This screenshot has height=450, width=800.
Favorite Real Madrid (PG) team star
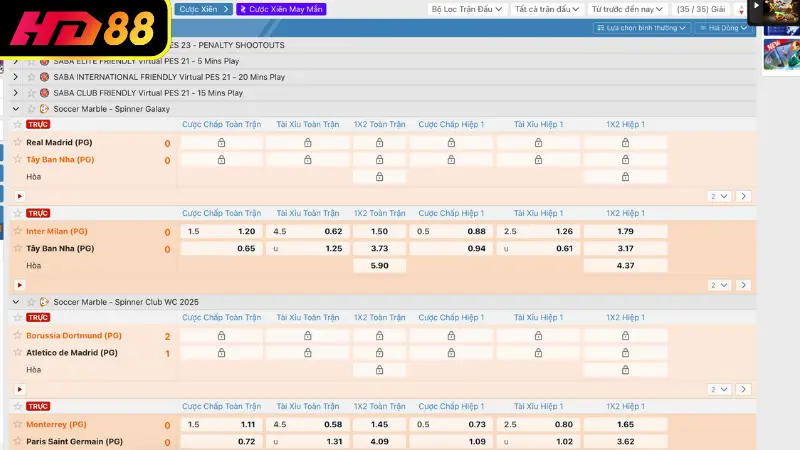click(18, 142)
